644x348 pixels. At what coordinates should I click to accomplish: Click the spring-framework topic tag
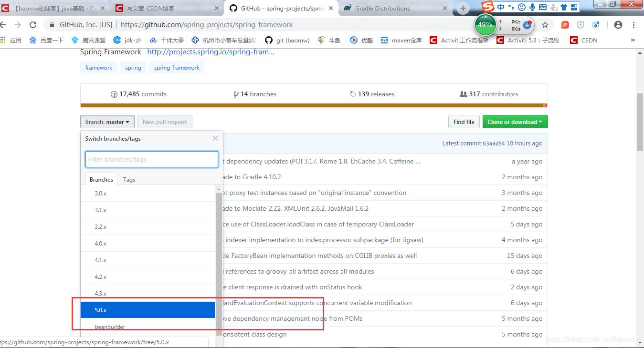pos(177,68)
